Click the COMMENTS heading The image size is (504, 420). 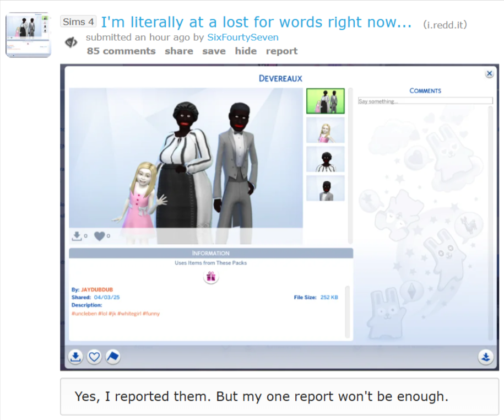[x=425, y=91]
